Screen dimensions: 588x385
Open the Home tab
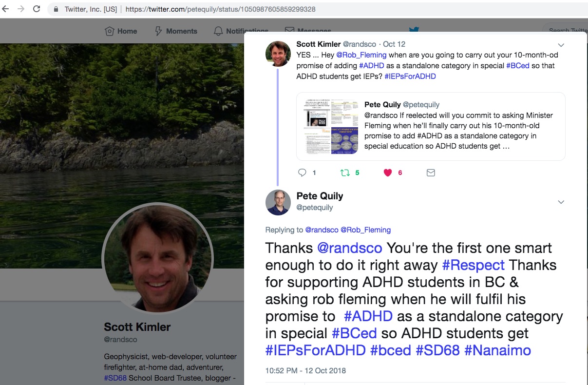[121, 31]
